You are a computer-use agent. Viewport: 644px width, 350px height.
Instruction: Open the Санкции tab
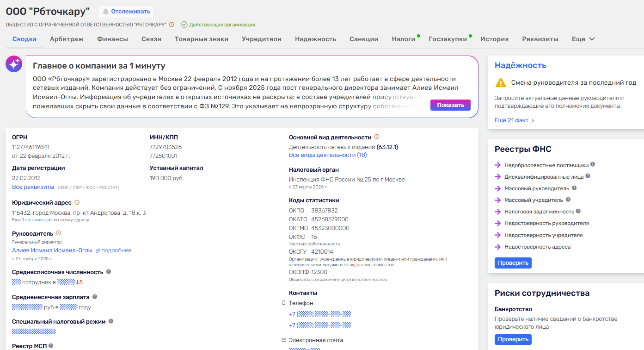coord(364,39)
